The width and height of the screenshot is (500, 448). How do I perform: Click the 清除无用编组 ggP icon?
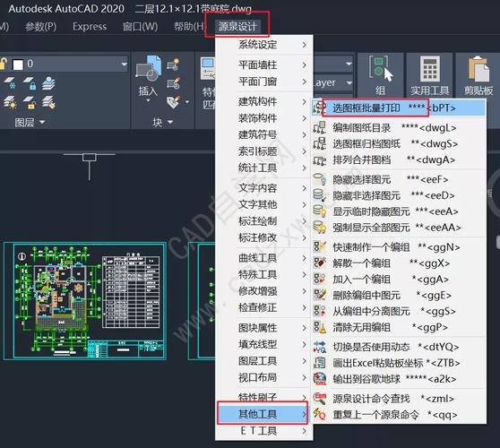[319, 327]
